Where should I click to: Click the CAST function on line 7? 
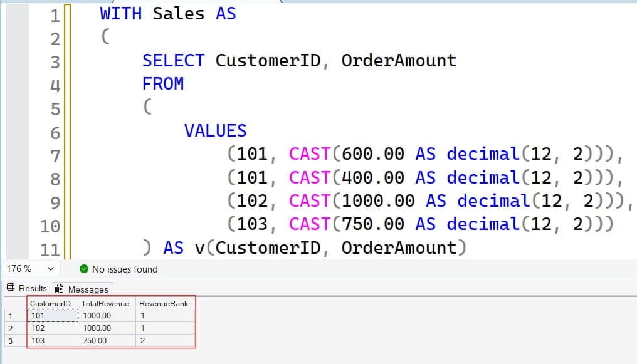click(x=310, y=154)
